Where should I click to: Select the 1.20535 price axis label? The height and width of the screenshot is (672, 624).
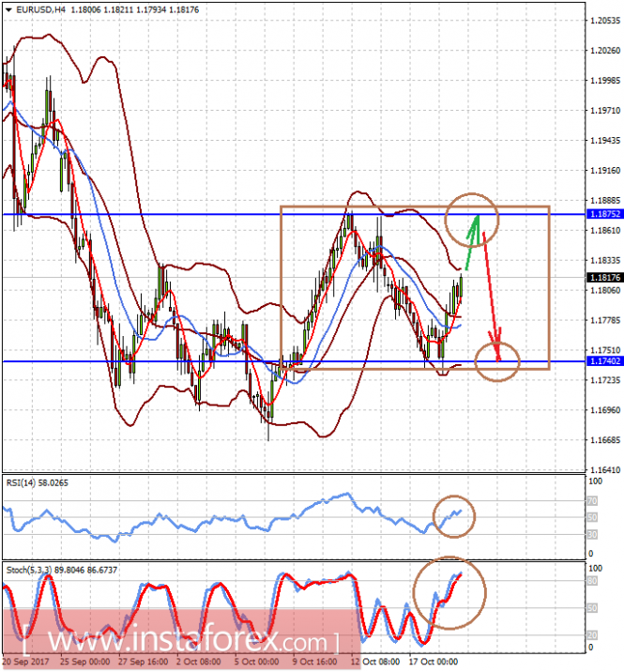point(605,21)
